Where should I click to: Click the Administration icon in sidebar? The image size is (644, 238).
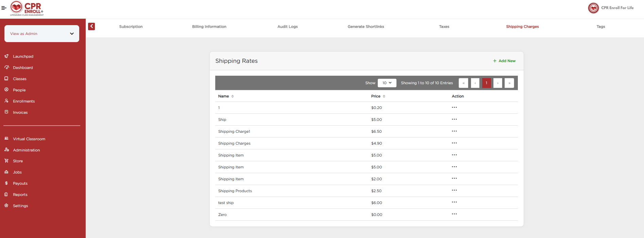click(6, 150)
